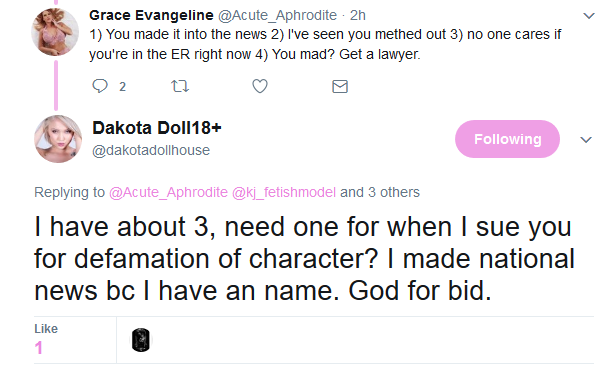Toggle the Following button for Dakota Doll
604x367 pixels.
[507, 139]
